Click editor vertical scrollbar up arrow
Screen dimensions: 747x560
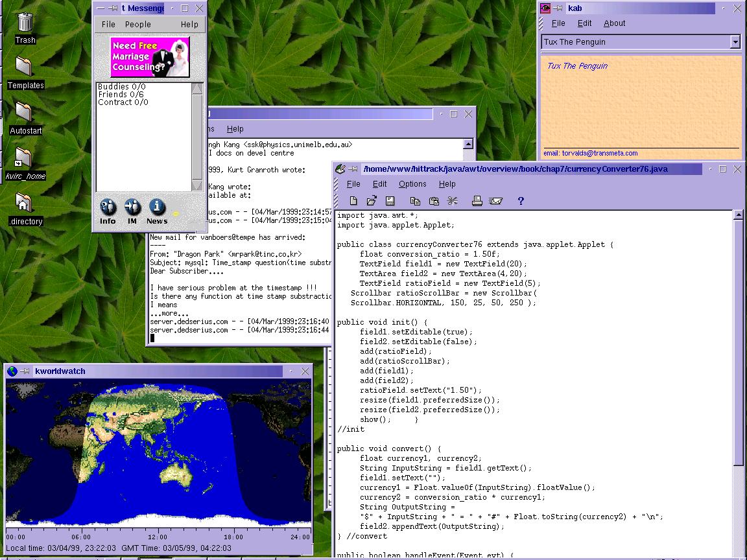pyautogui.click(x=738, y=215)
